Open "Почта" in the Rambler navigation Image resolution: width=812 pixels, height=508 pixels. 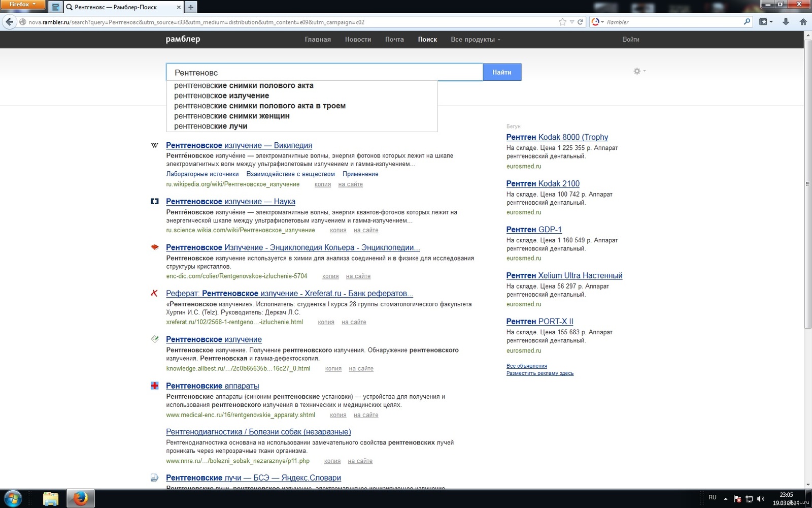[394, 40]
